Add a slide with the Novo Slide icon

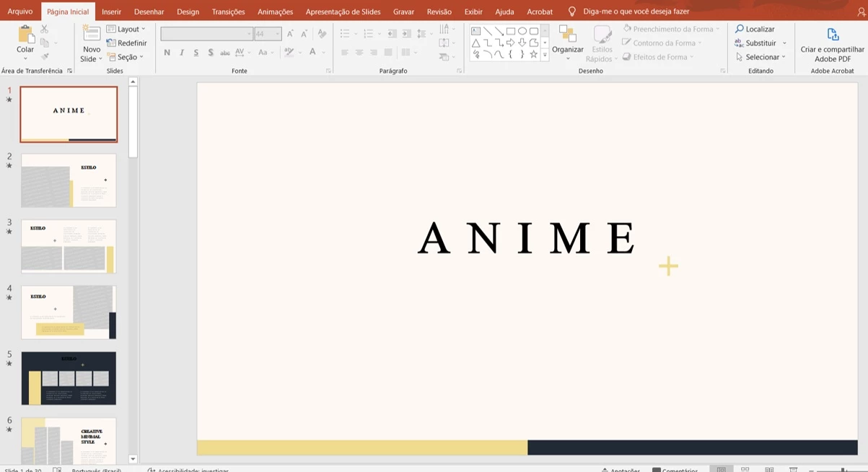tap(92, 33)
